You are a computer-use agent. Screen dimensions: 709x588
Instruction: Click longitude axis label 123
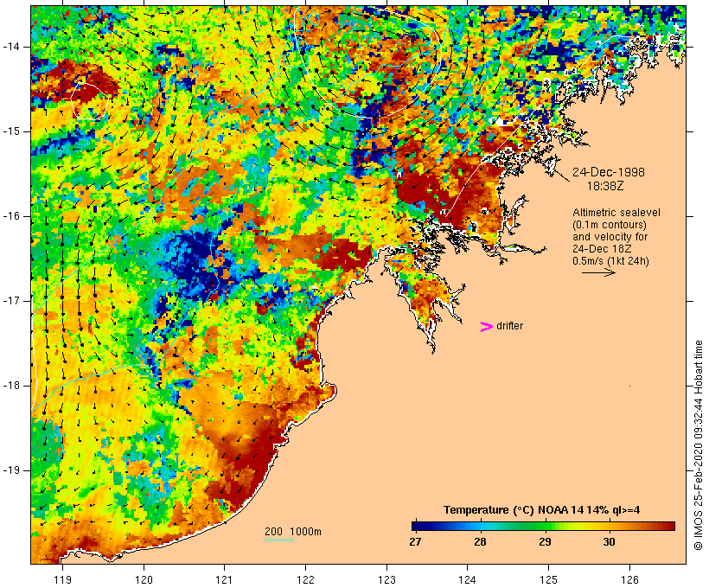386,579
